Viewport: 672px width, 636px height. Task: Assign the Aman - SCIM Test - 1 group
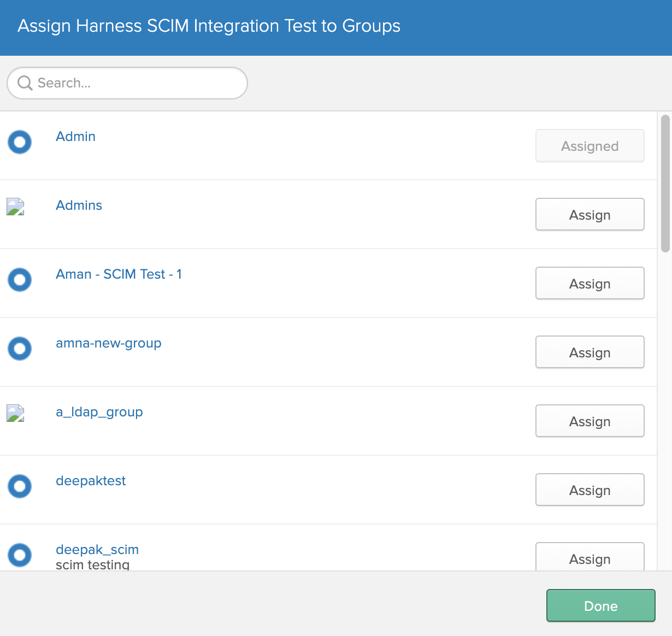tap(590, 283)
